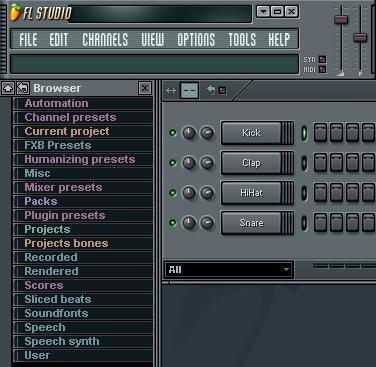Expand the Recorded folder
The height and width of the screenshot is (367, 376).
pyautogui.click(x=83, y=257)
